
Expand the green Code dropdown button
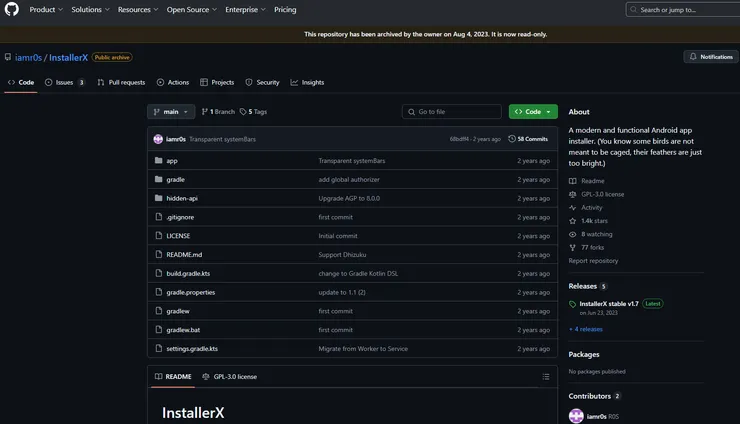click(532, 112)
